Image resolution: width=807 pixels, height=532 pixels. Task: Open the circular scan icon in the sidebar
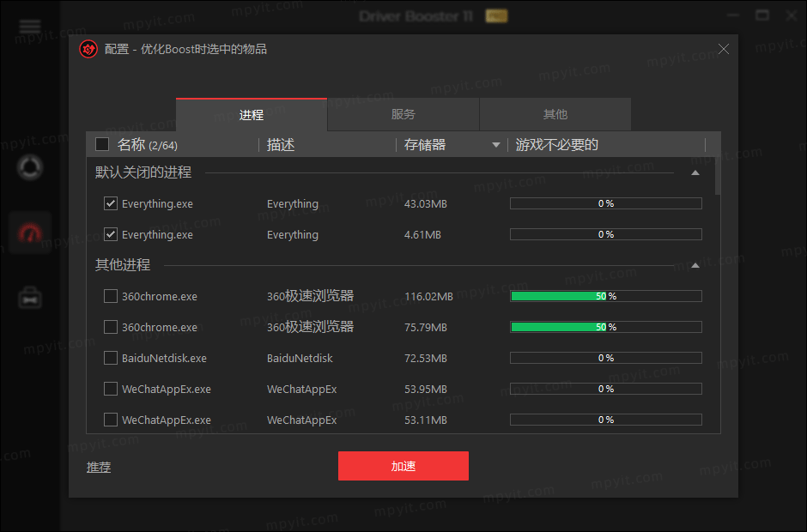point(30,167)
